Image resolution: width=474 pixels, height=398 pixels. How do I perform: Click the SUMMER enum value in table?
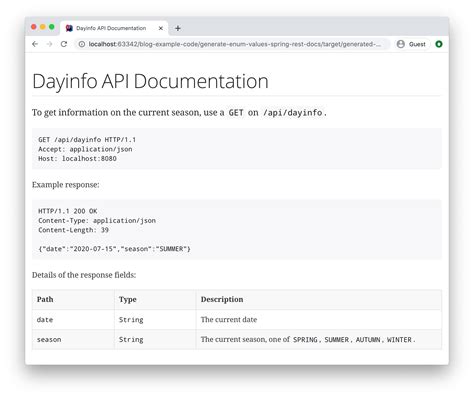tap(336, 340)
